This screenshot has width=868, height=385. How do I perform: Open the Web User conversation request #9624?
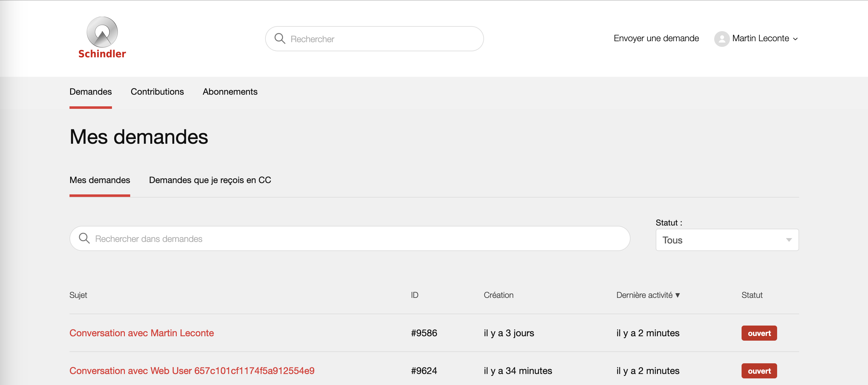point(192,371)
